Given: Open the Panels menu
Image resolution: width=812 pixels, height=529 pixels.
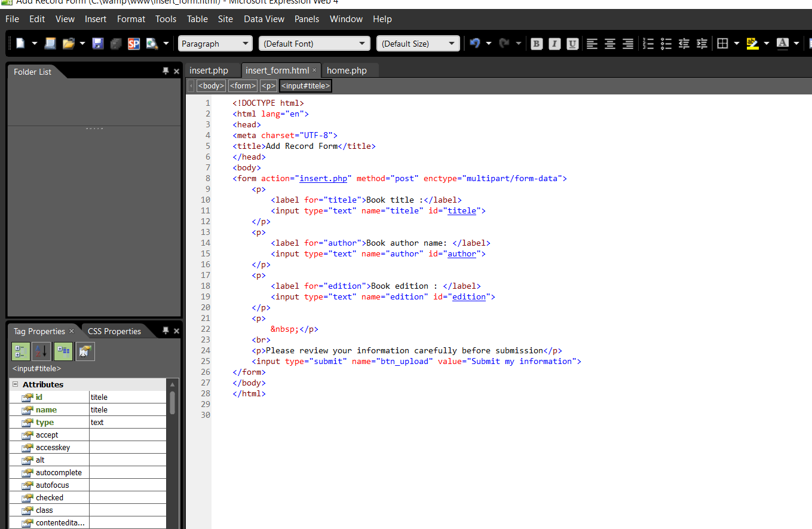Looking at the screenshot, I should (x=307, y=19).
